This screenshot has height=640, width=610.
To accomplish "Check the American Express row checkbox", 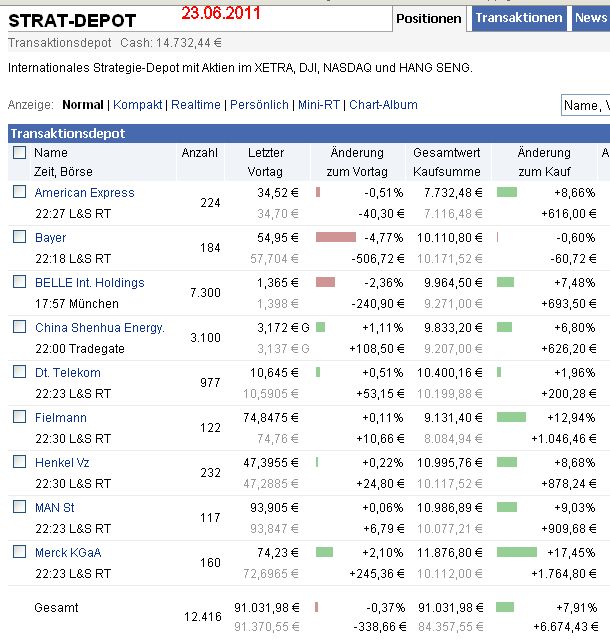I will pyautogui.click(x=20, y=191).
